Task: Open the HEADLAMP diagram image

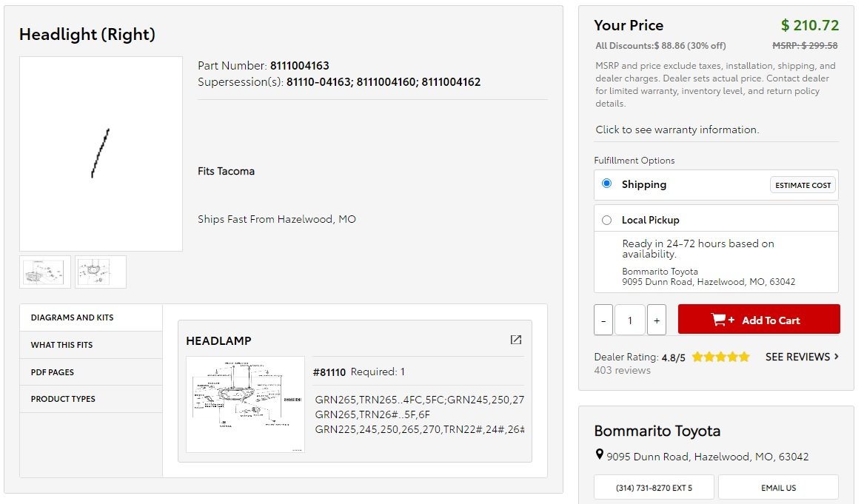Action: click(245, 404)
